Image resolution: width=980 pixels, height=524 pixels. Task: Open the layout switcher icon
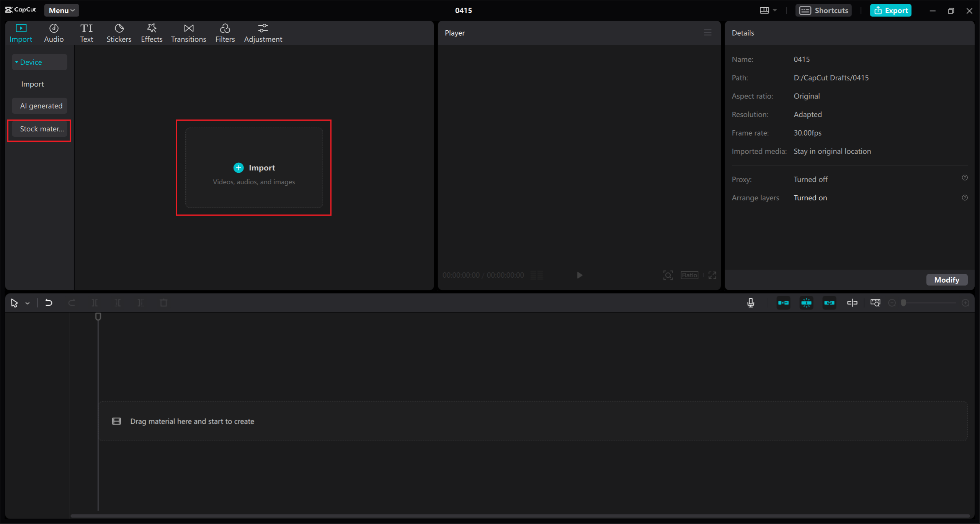pyautogui.click(x=764, y=10)
